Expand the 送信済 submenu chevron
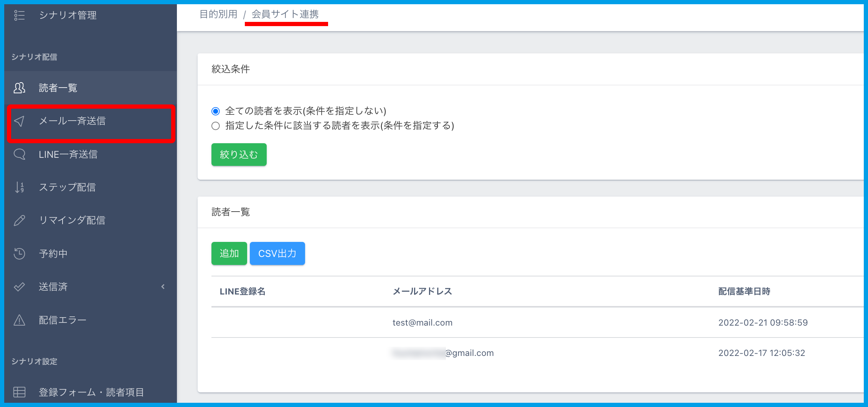 click(163, 287)
